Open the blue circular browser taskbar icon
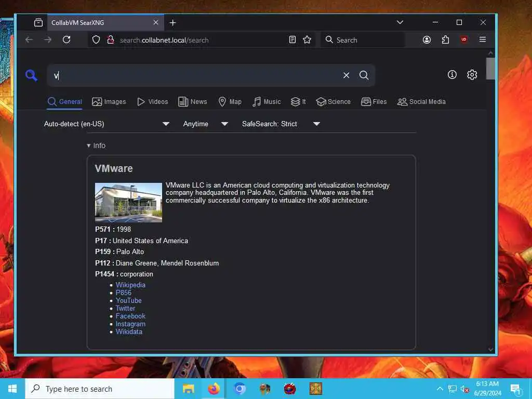Screen dimensions: 532x399 (239, 389)
